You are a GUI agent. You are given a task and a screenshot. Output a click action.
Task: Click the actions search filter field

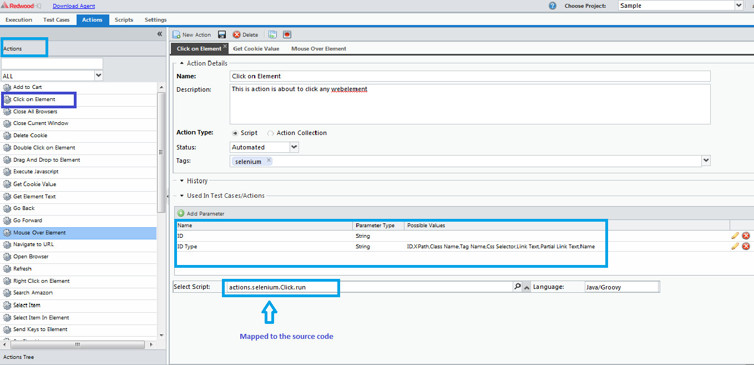[52, 63]
